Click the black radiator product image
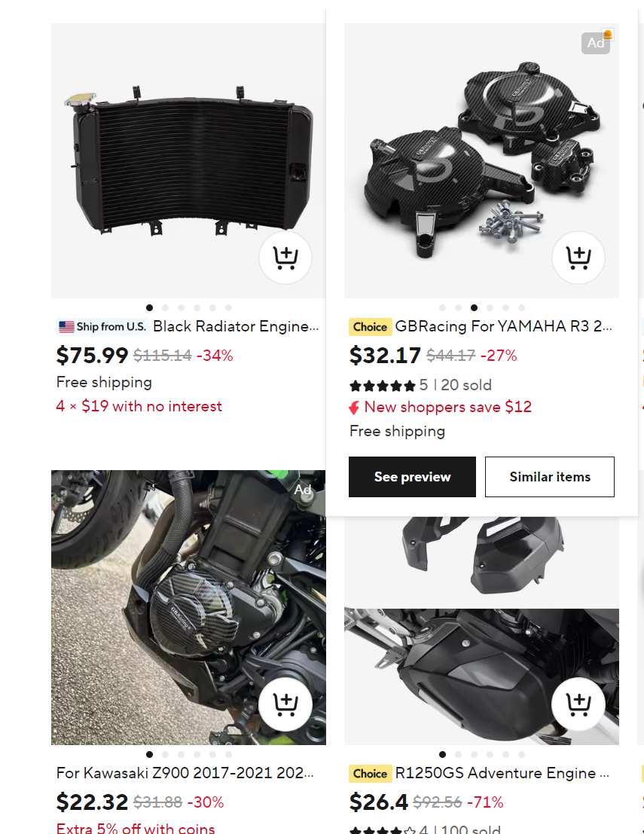Screen dimensions: 644x834 (x=188, y=160)
